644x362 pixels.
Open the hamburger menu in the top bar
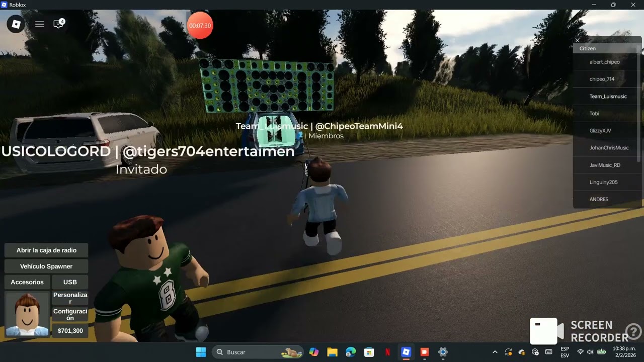coord(40,24)
